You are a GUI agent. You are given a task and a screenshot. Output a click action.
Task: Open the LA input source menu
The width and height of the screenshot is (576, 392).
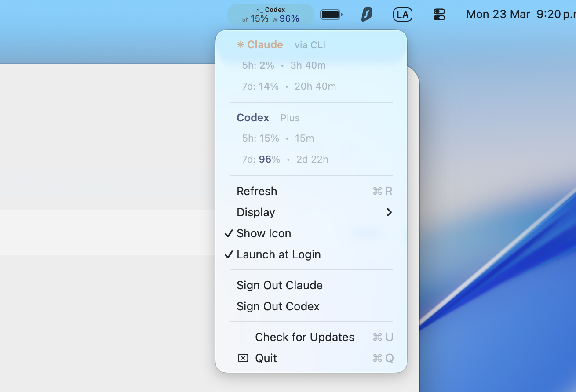point(403,15)
